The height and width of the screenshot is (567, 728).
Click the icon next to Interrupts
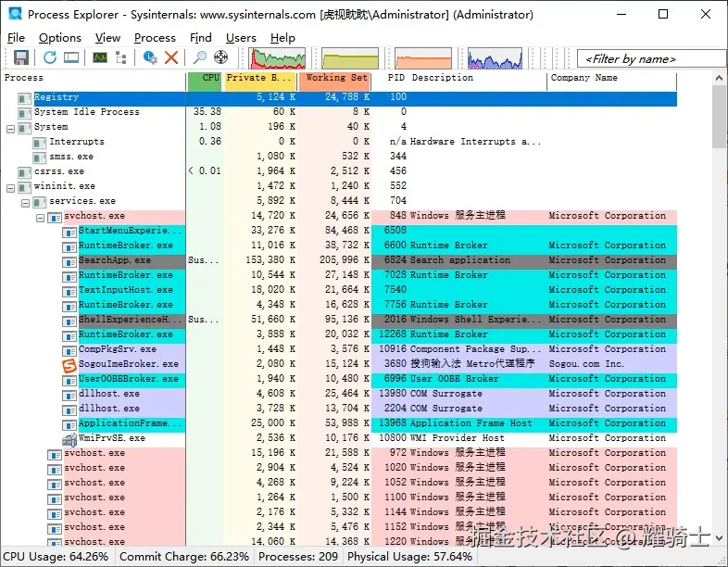pos(40,143)
